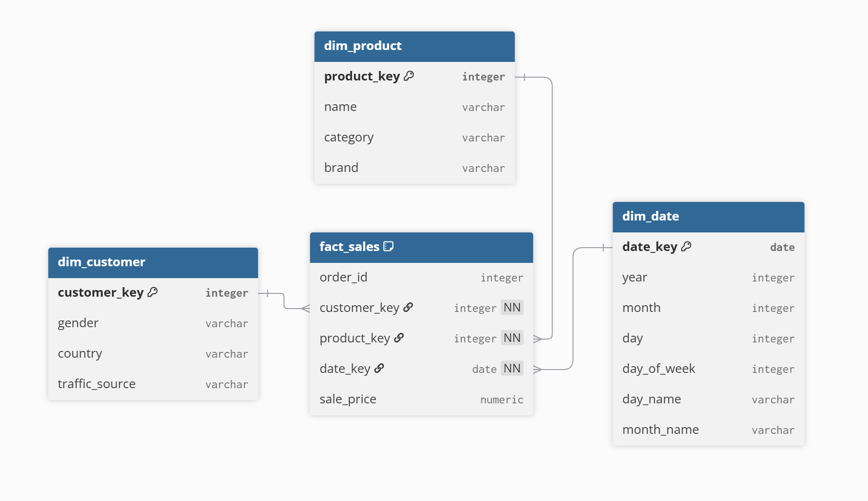The image size is (868, 501).
Task: Click the note icon beside fact_sales
Action: click(x=388, y=246)
